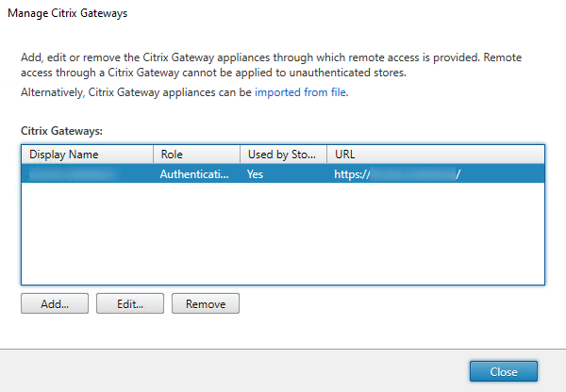
Task: Click empty space in the gateways list
Action: tap(283, 236)
